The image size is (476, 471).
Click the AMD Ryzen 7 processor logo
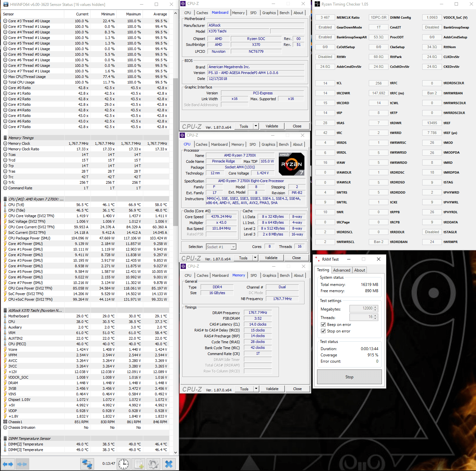coord(291,164)
